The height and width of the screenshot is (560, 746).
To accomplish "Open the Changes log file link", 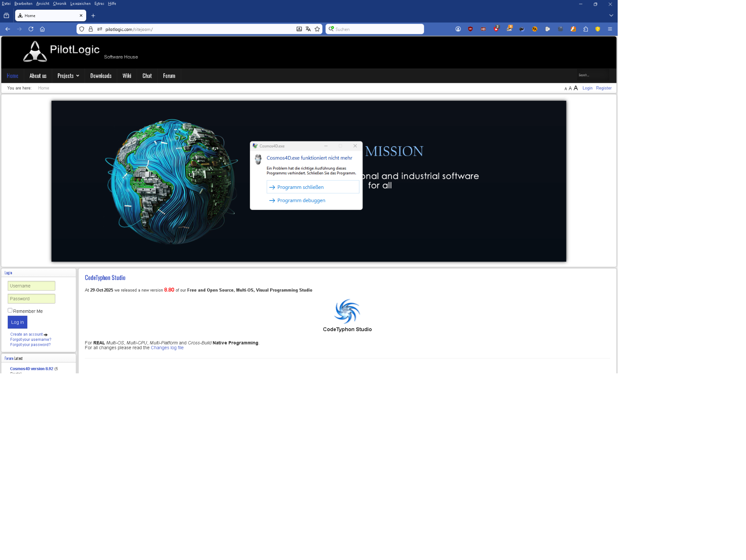I will tap(167, 348).
